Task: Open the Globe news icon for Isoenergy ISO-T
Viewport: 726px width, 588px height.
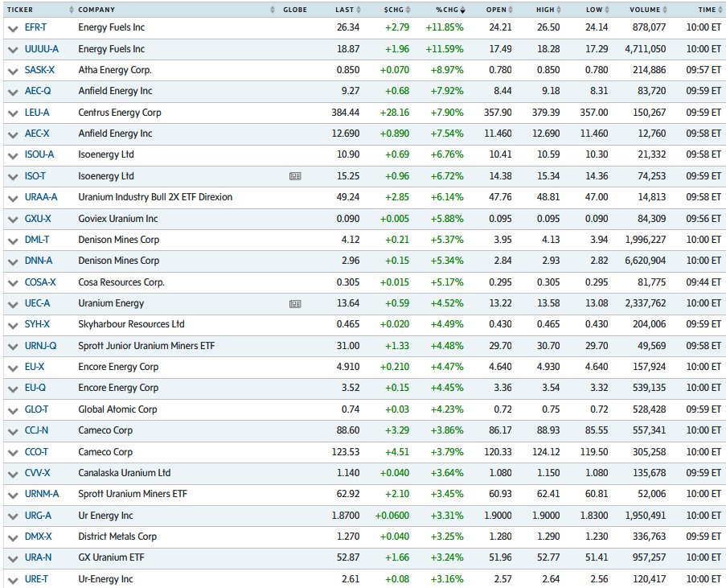Action: pyautogui.click(x=295, y=176)
